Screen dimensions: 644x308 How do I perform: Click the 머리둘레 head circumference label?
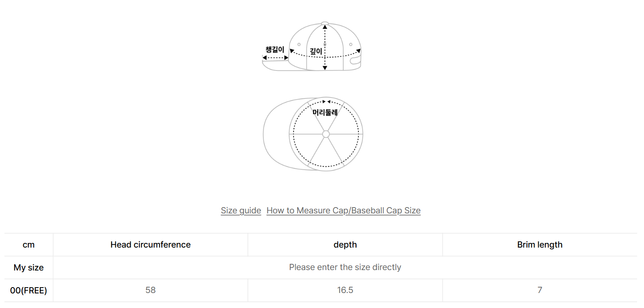tap(325, 112)
